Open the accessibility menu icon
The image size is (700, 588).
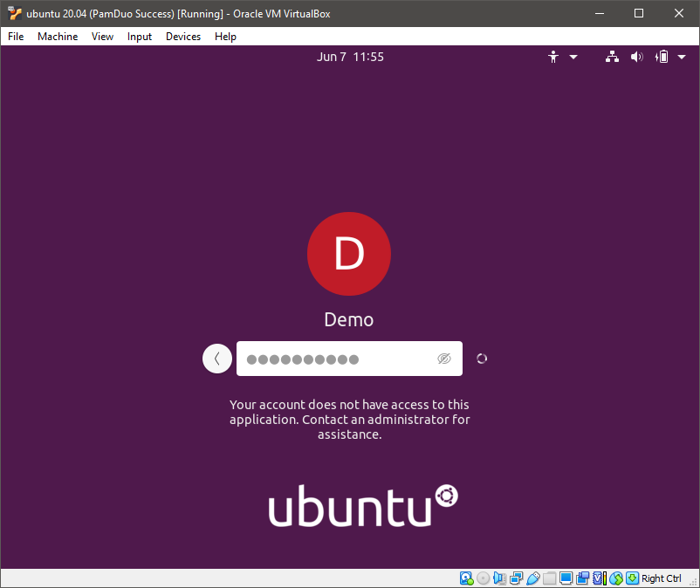[x=553, y=57]
